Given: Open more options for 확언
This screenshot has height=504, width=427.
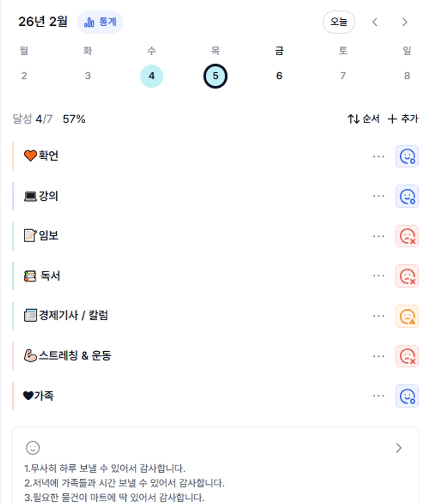Looking at the screenshot, I should point(378,156).
